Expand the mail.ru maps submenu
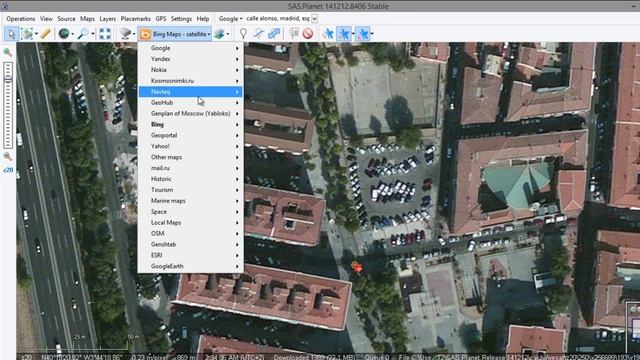The image size is (640, 360). pos(191,168)
